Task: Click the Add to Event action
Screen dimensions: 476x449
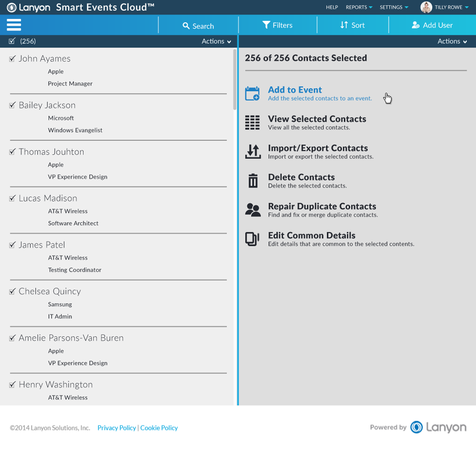Action: pos(308,94)
